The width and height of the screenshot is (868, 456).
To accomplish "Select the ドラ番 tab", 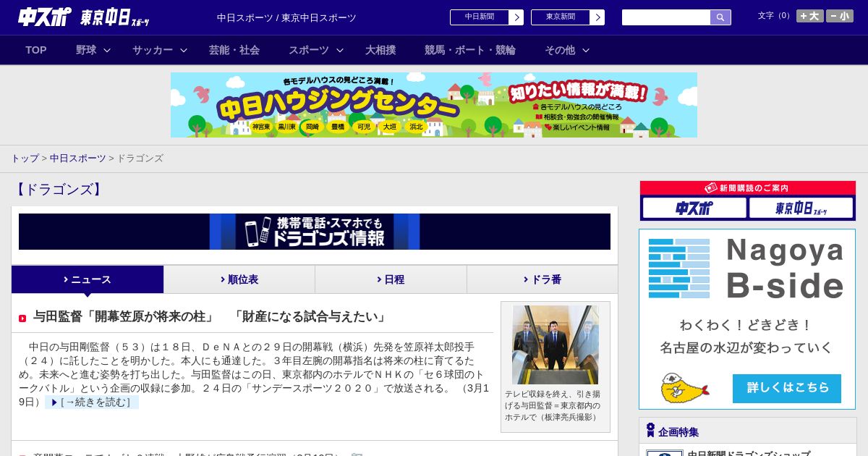I will click(542, 279).
